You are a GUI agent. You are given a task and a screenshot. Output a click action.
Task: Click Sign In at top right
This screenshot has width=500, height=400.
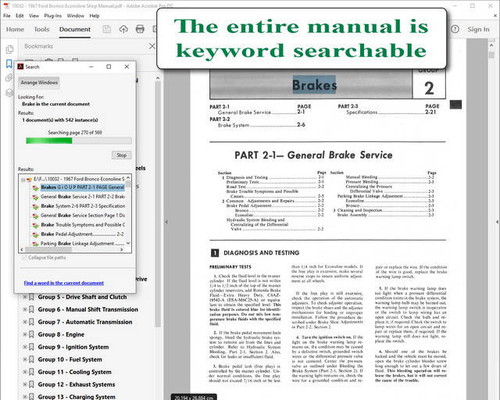(478, 29)
